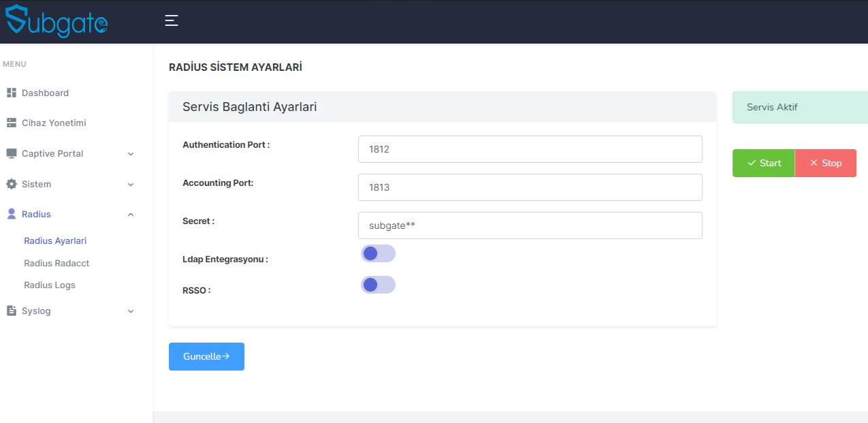Click the Syslog document icon
The image size is (868, 423).
tap(11, 311)
